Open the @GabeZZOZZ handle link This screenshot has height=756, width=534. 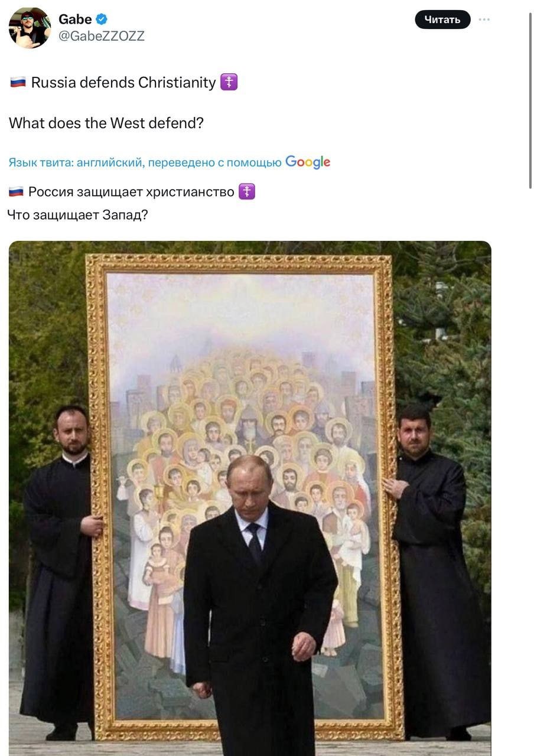click(102, 37)
